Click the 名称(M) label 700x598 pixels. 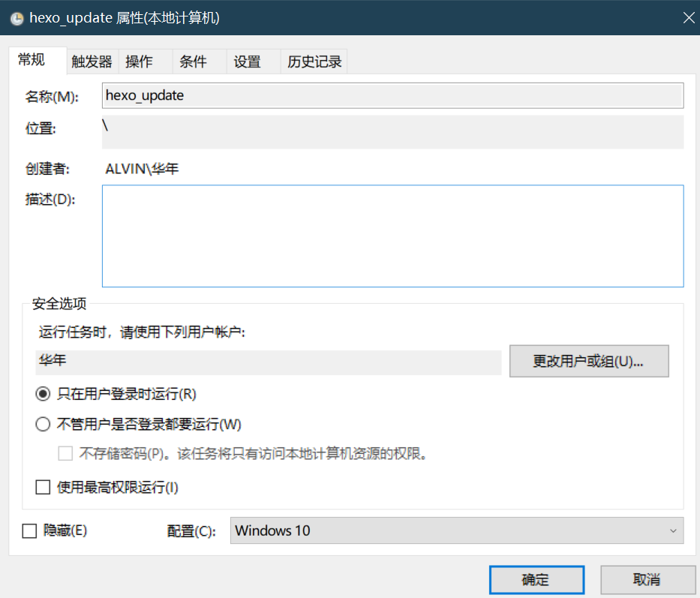[x=52, y=97]
